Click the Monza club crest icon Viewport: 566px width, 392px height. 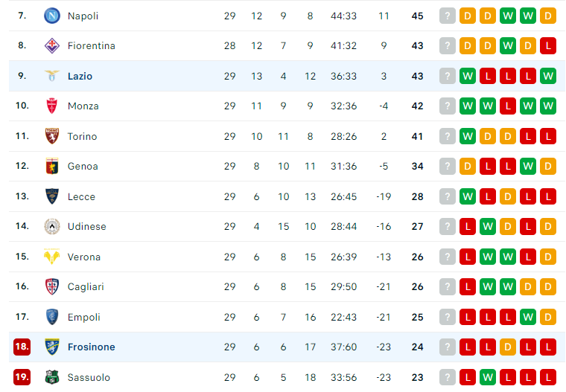click(x=52, y=106)
